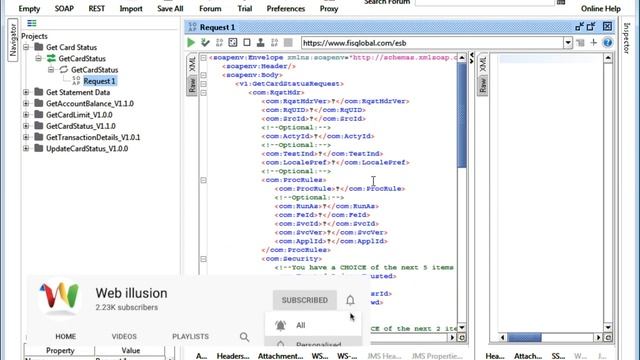Click the Proxy toolbar button
This screenshot has width=640, height=360.
click(329, 9)
